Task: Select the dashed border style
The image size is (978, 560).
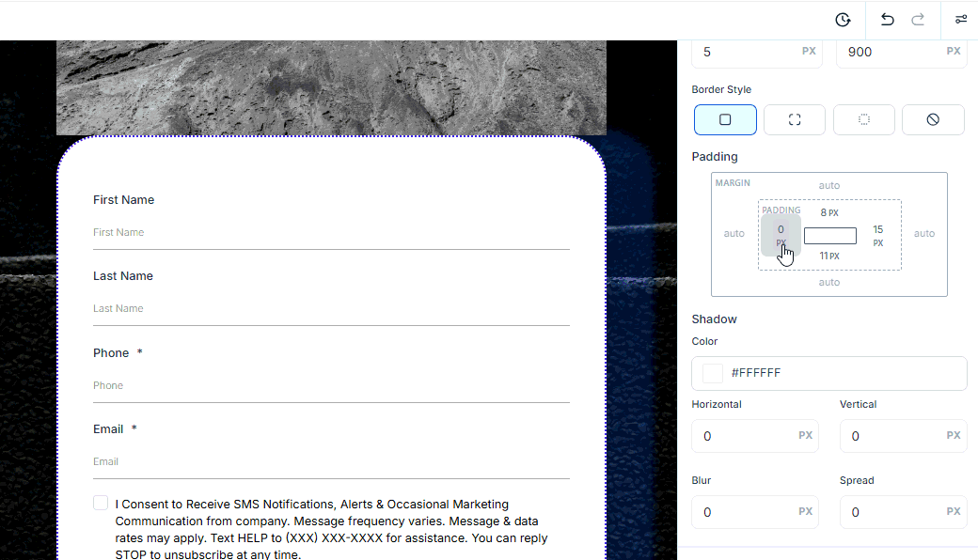Action: pos(794,120)
